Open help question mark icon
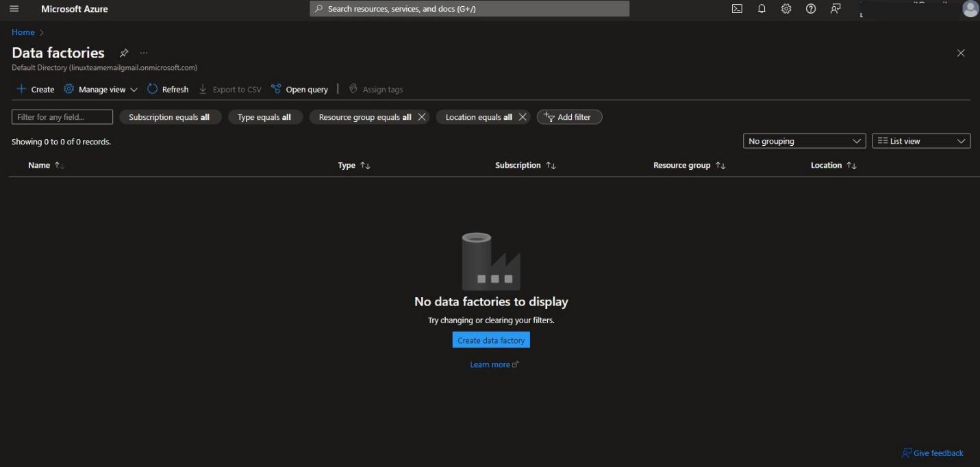Screen dimensions: 980x467 pyautogui.click(x=811, y=9)
